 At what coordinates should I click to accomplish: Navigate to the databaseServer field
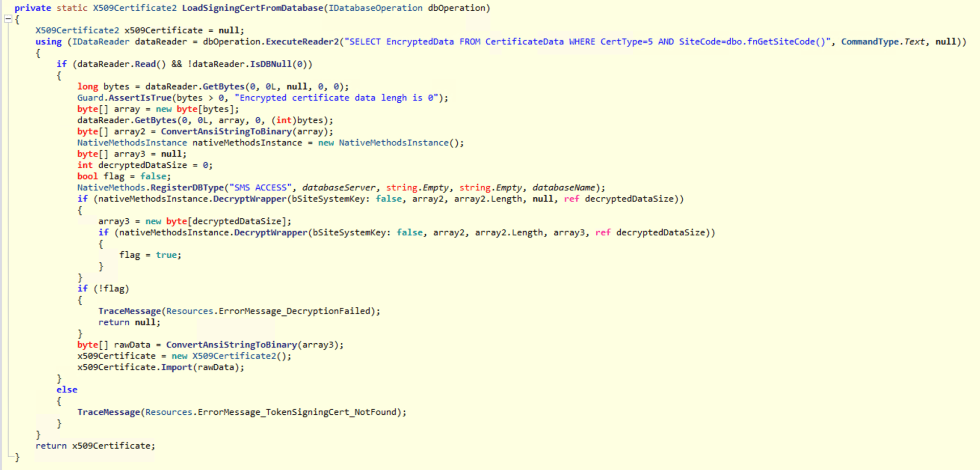tap(338, 188)
